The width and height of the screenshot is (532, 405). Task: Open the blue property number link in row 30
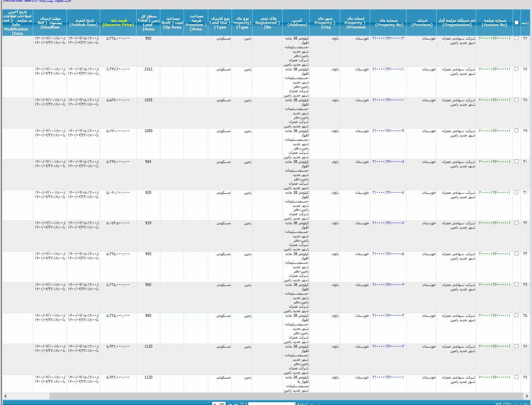(388, 162)
